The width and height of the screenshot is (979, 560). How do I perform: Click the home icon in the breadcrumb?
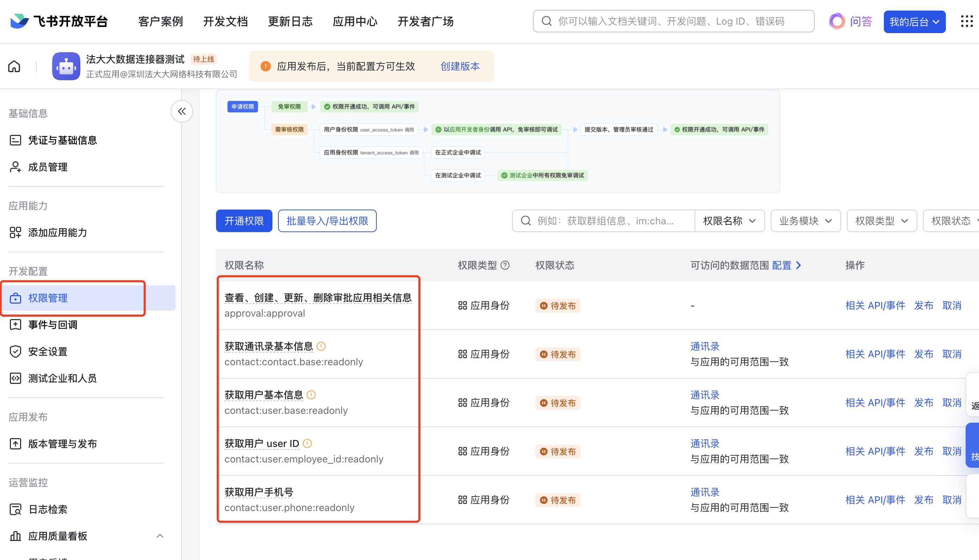click(14, 67)
